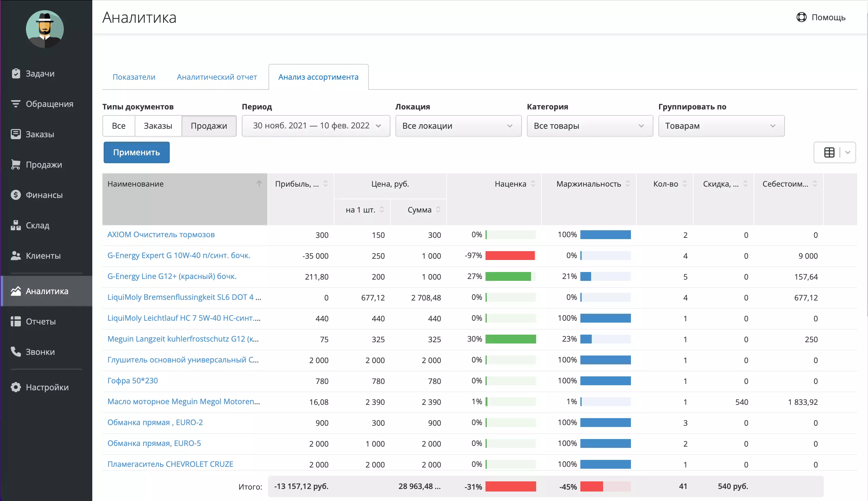Select the Финансы sidebar icon
Image resolution: width=868 pixels, height=501 pixels.
pyautogui.click(x=44, y=195)
